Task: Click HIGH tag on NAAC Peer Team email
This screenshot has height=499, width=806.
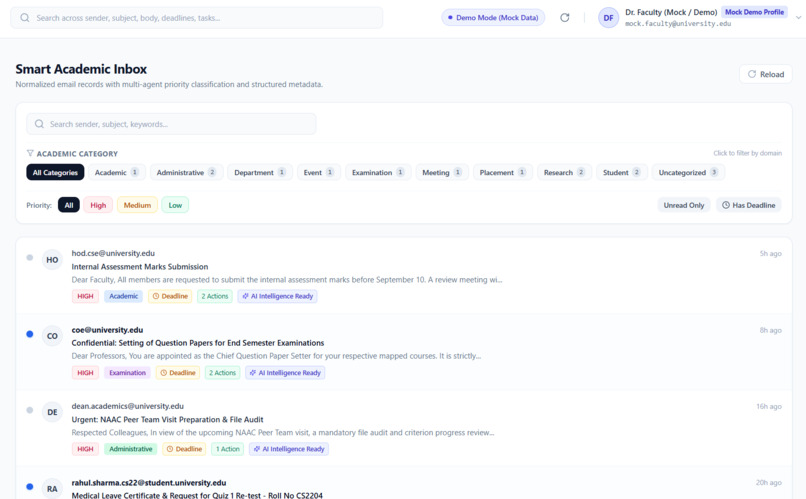Action: 85,449
